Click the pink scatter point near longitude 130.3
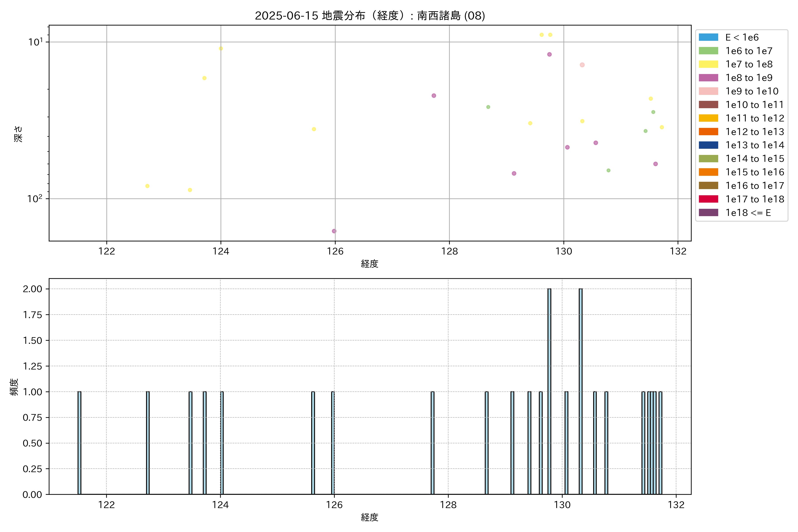798x532 pixels. pyautogui.click(x=582, y=65)
